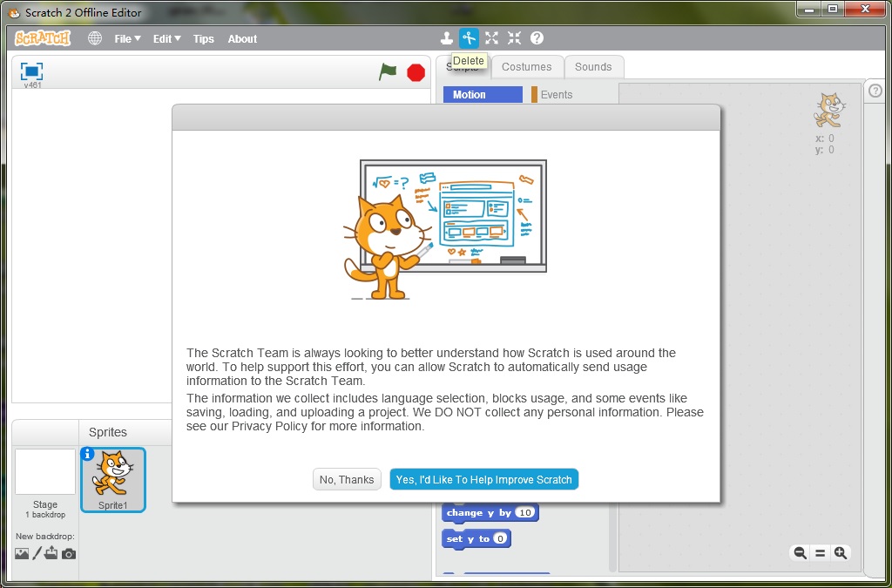Switch the stage to full-screen mode
This screenshot has height=588, width=892.
pos(32,71)
